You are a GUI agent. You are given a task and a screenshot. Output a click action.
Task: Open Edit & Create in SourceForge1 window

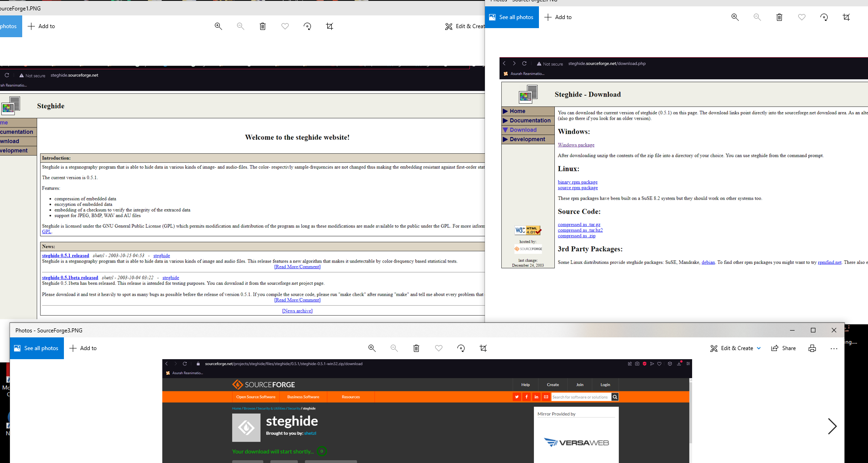point(465,26)
